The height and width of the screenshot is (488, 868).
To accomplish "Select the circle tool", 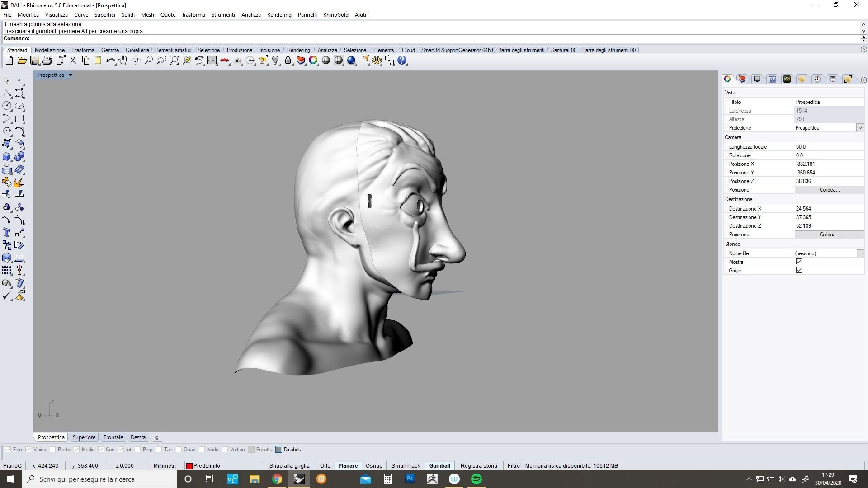I will pyautogui.click(x=7, y=106).
